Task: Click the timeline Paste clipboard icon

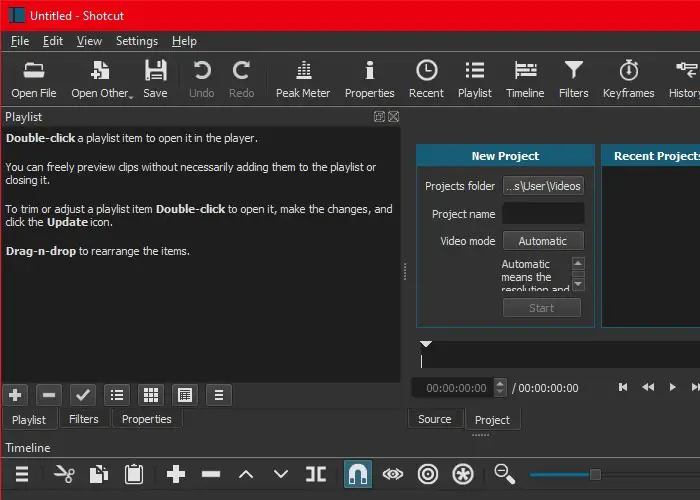Action: pyautogui.click(x=133, y=474)
